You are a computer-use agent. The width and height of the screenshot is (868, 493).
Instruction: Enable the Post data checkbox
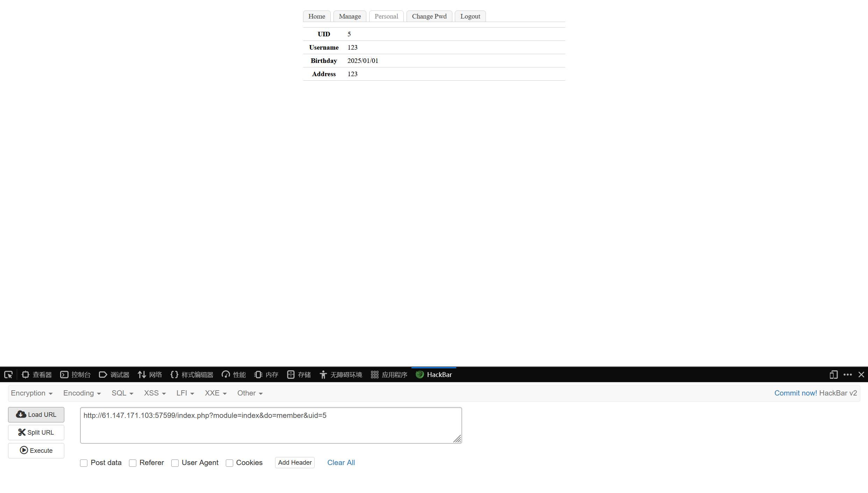84,463
